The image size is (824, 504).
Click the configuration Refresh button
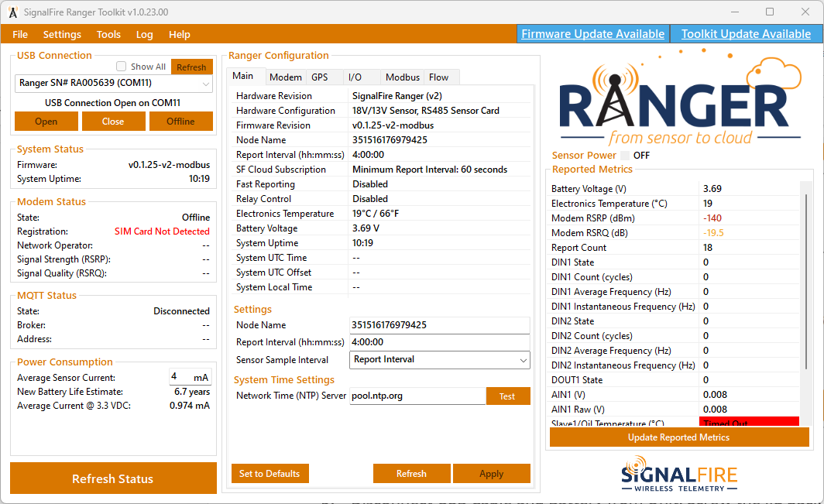pyautogui.click(x=411, y=474)
